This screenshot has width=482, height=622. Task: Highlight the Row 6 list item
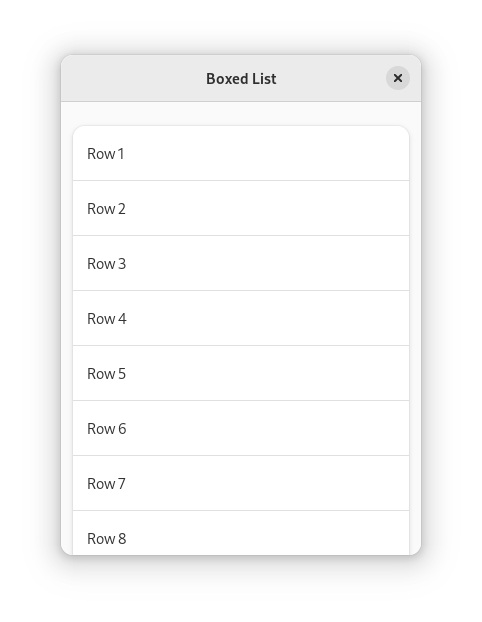(x=241, y=428)
